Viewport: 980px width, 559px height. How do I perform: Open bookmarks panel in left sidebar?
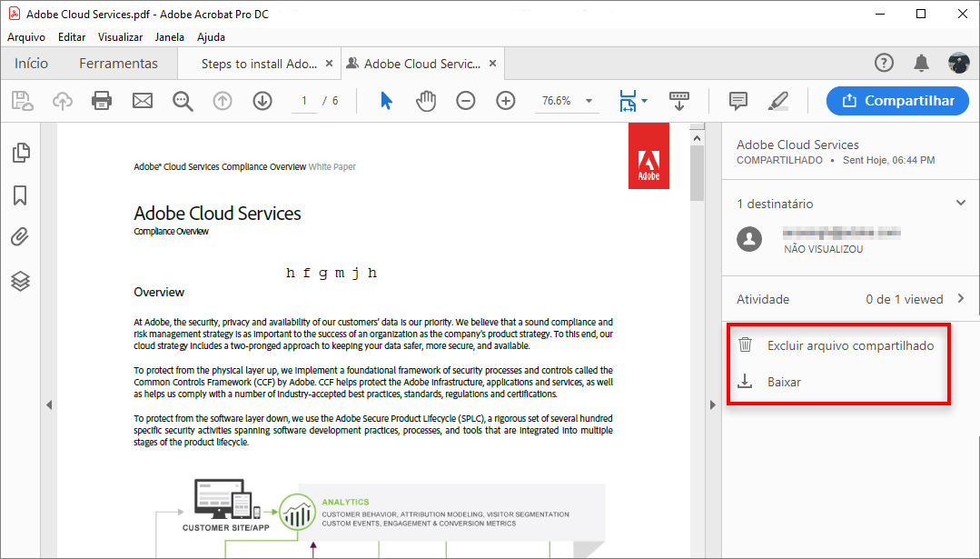(x=20, y=195)
